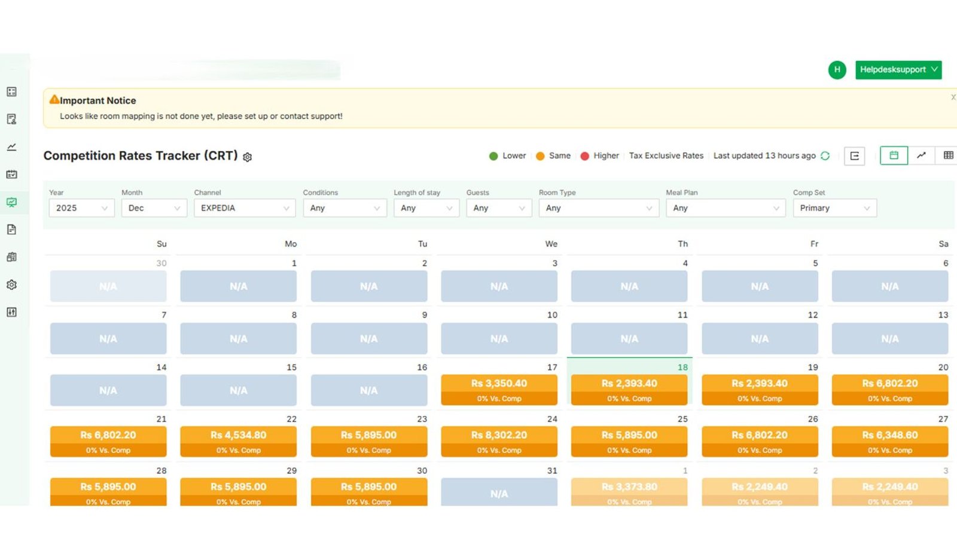
Task: Open Dec 18 rate cell Rs 2,393.40
Action: point(629,390)
